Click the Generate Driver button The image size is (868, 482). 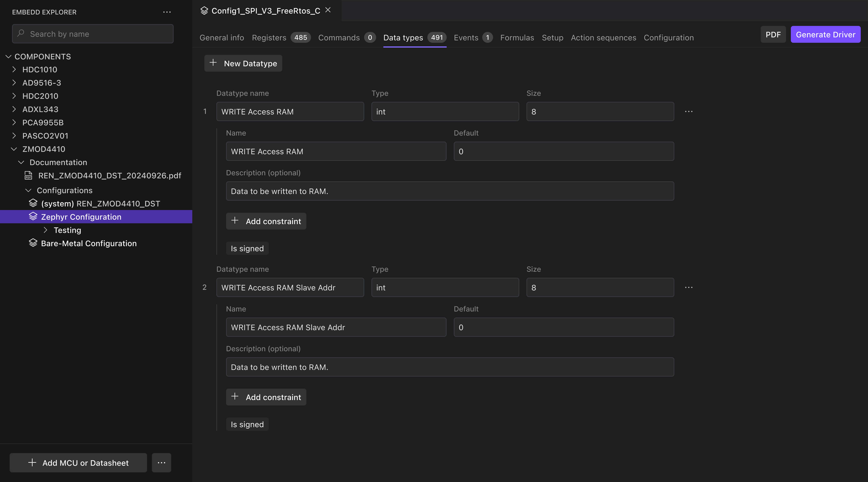(825, 35)
